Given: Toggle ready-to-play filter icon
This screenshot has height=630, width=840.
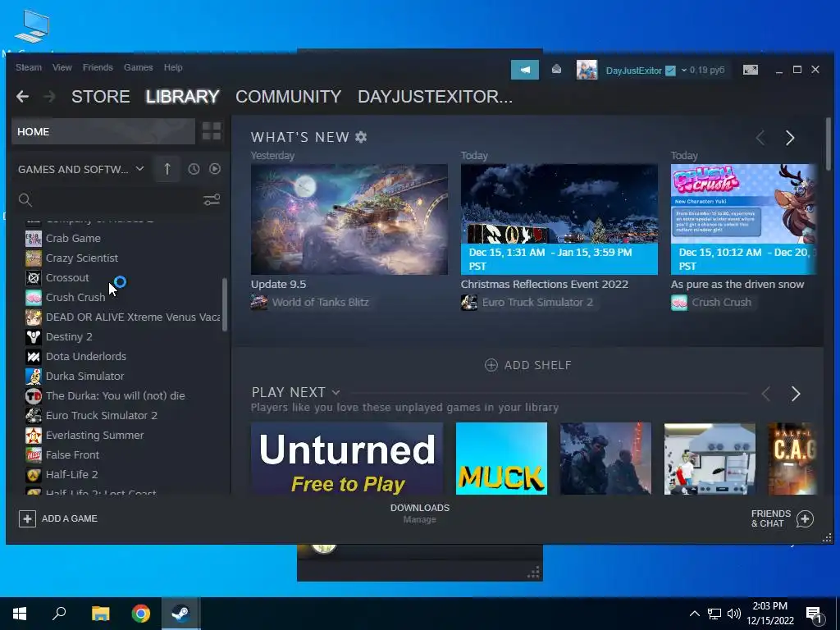Looking at the screenshot, I should coord(215,169).
